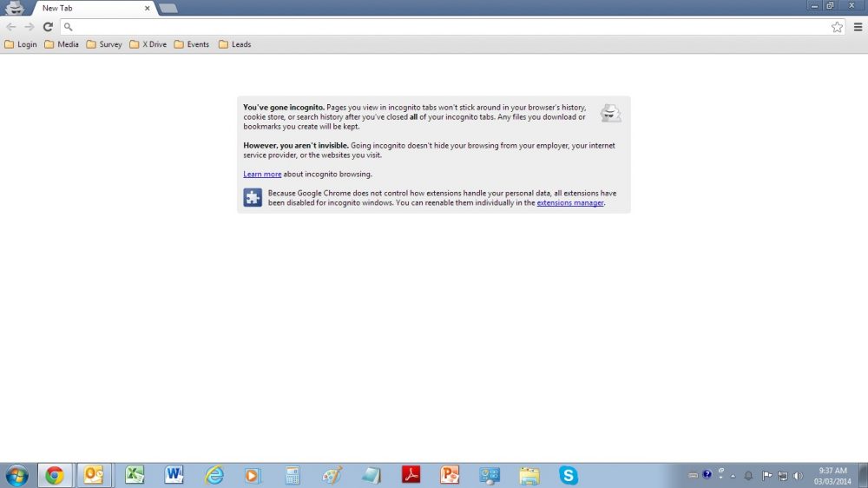Open the extensions manager link
This screenshot has height=488, width=868.
tap(569, 203)
